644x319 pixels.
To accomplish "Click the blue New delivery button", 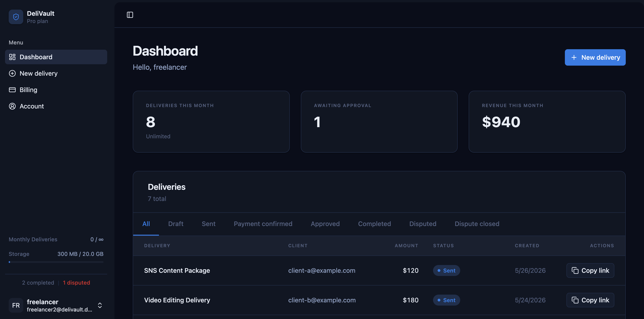I will pyautogui.click(x=595, y=57).
